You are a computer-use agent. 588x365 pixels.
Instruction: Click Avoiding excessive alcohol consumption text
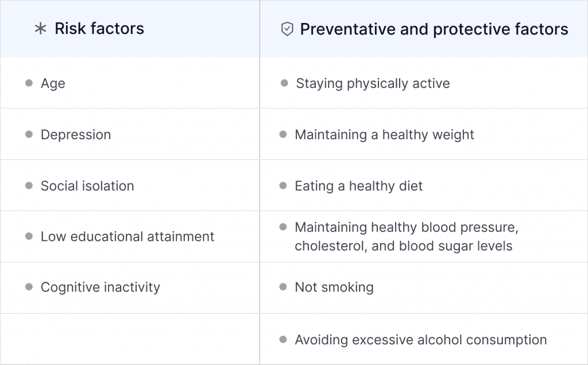[420, 340]
